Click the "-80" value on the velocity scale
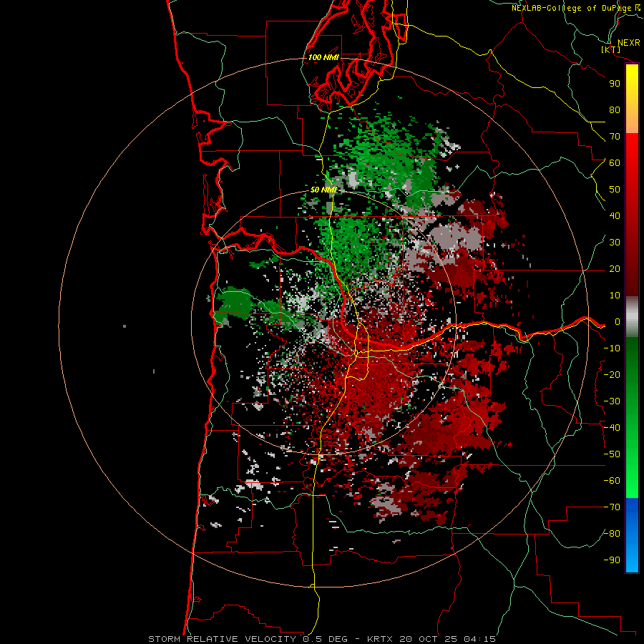Viewport: 644px width, 644px height. pyautogui.click(x=612, y=534)
